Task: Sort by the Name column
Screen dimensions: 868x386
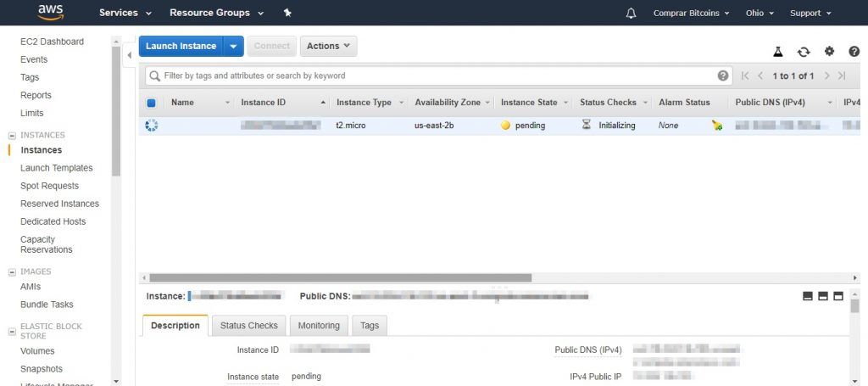Action: click(x=182, y=103)
